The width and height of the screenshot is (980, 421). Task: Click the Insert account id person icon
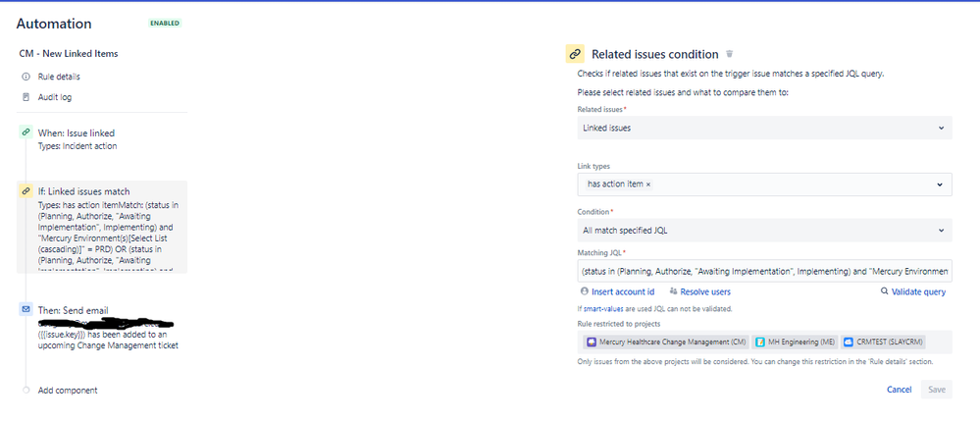(x=585, y=291)
